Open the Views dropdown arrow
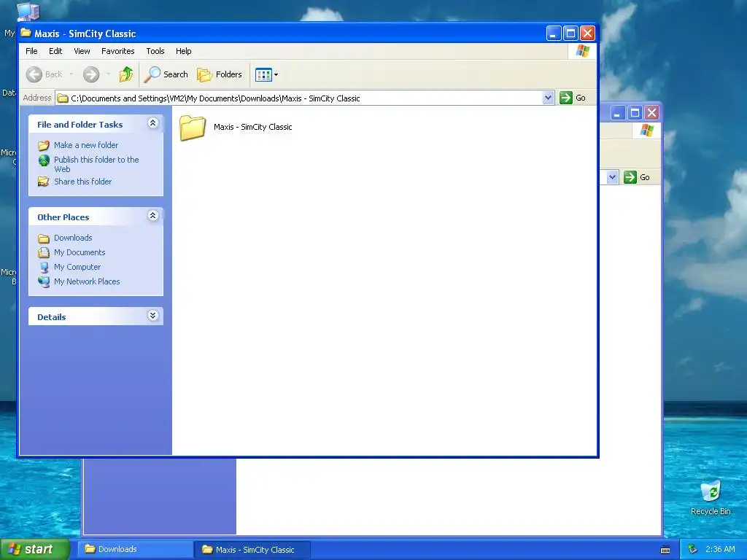Screen dimensions: 747x560 pos(276,75)
